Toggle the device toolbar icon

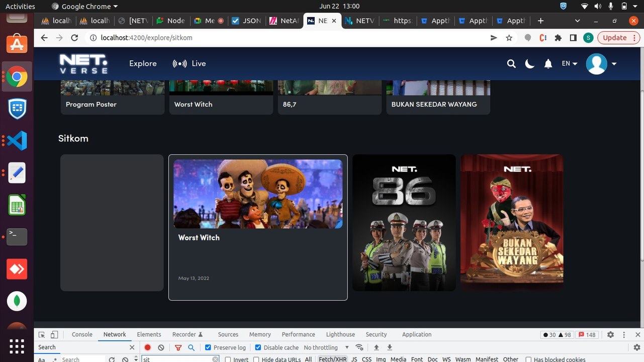pyautogui.click(x=54, y=334)
